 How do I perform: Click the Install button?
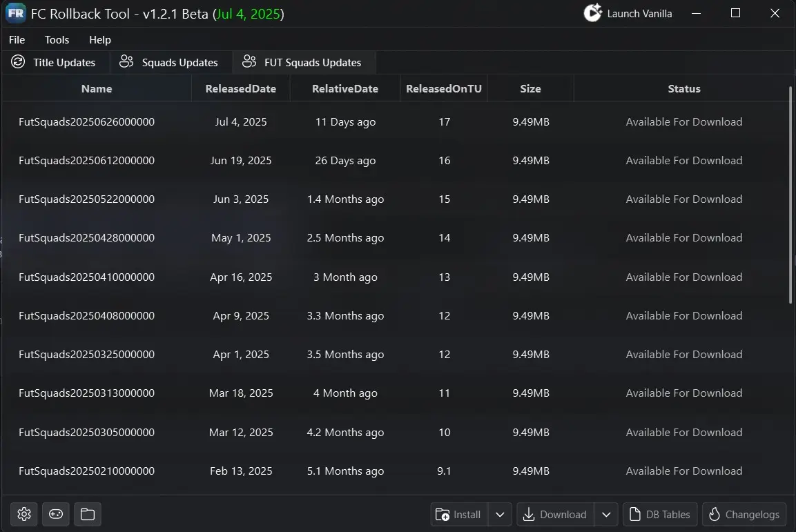(459, 515)
